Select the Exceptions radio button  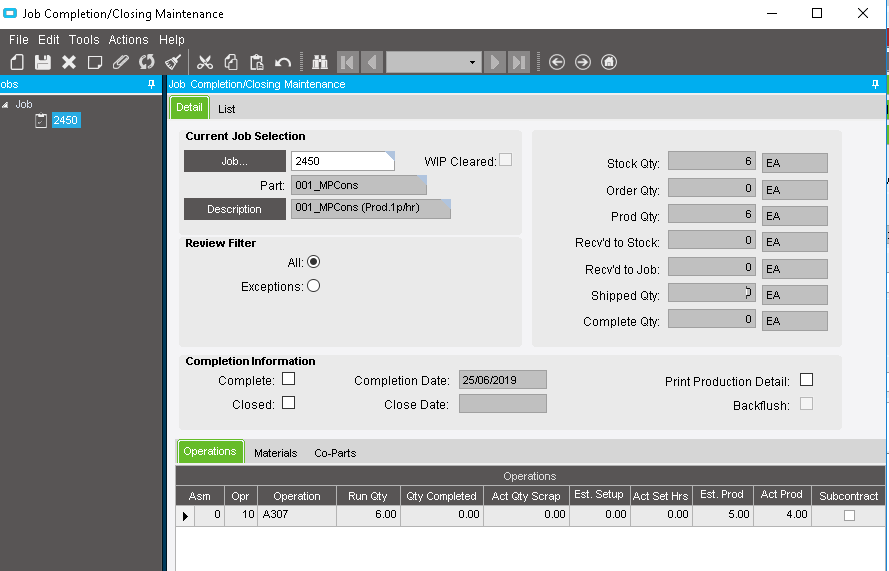click(x=313, y=286)
